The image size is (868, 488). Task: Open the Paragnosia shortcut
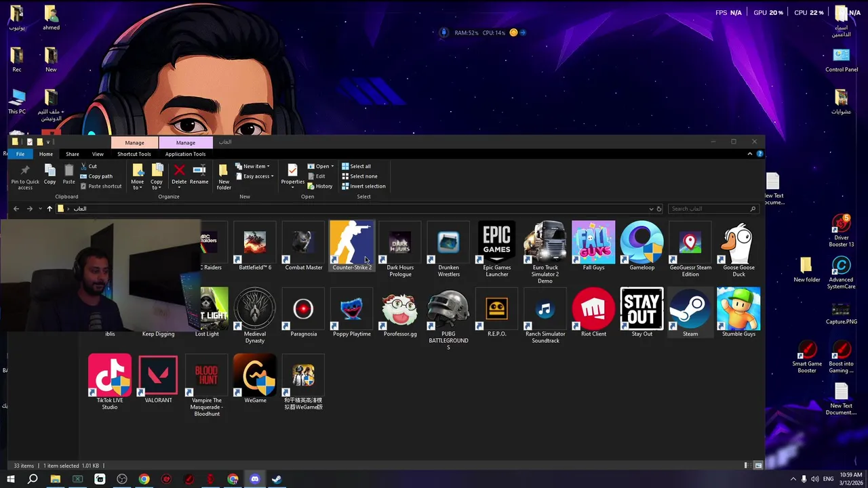(303, 312)
